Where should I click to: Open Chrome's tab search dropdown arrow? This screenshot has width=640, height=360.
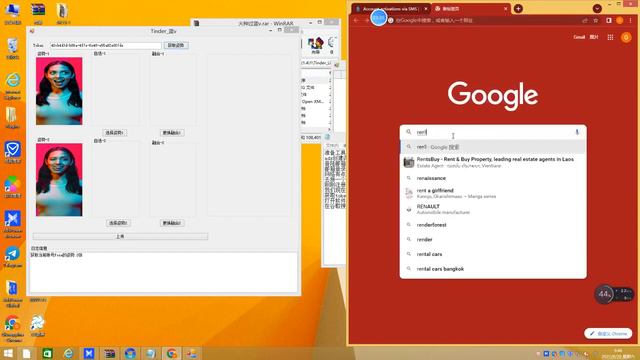coord(597,8)
